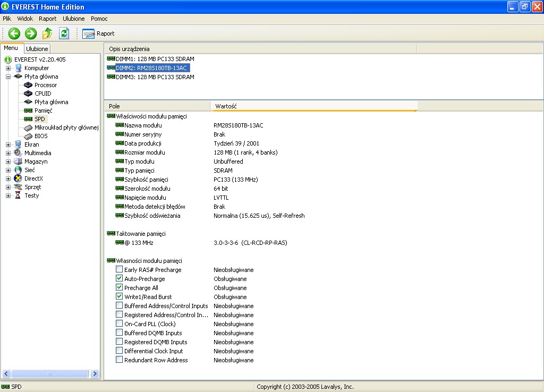Open the Plik menu

tap(7, 19)
